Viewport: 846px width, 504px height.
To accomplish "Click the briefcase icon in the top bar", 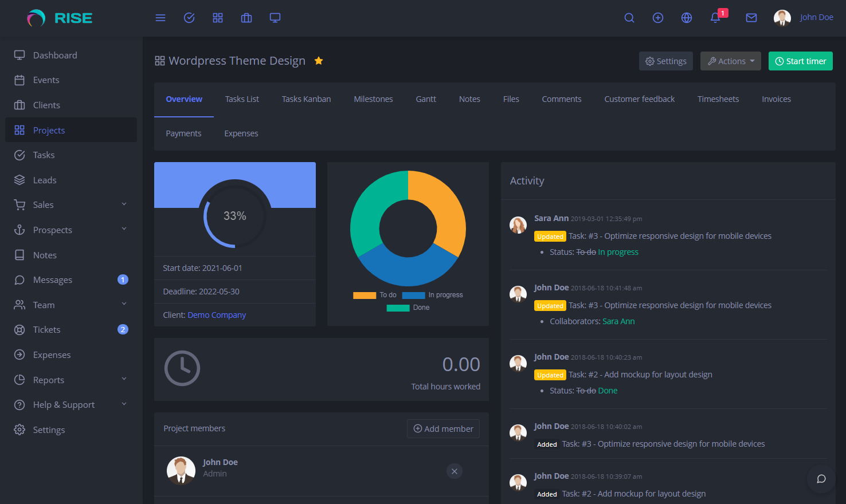I will pos(246,18).
